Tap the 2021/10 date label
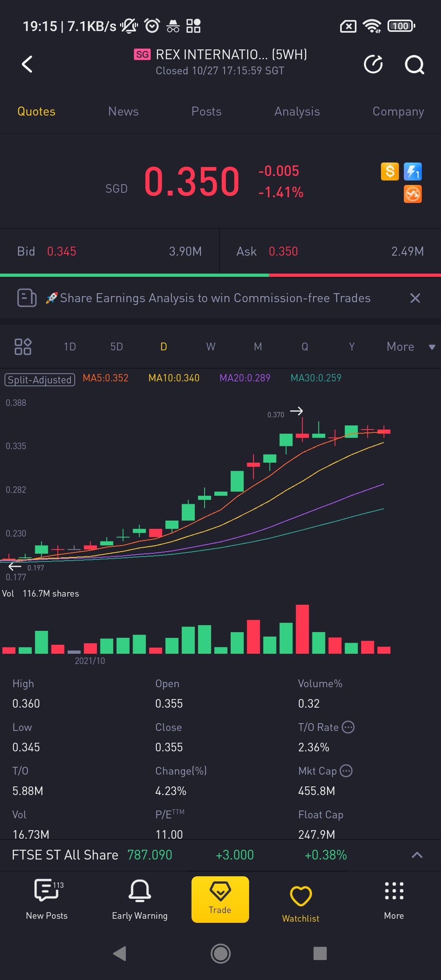Screen dimensions: 441x980 tap(90, 661)
